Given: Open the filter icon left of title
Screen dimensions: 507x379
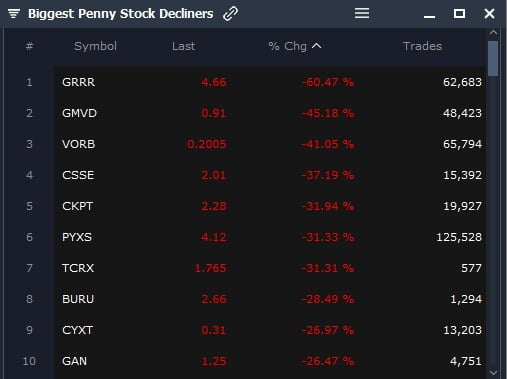Looking at the screenshot, I should click(x=14, y=14).
